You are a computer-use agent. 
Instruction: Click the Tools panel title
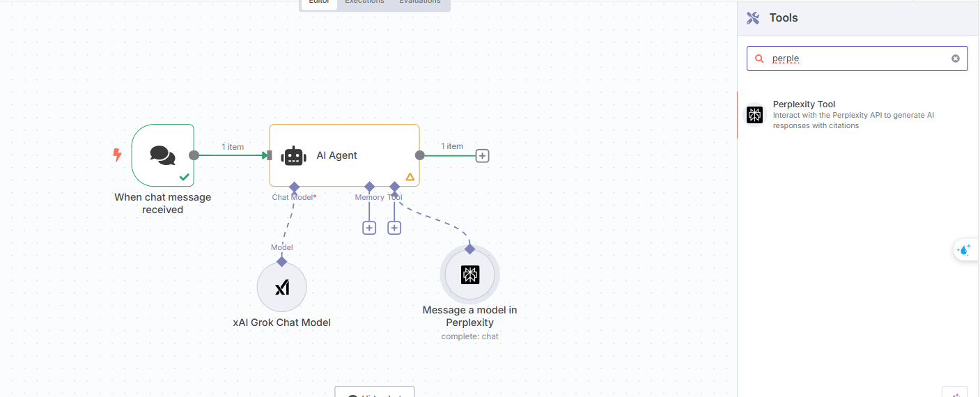pos(784,18)
